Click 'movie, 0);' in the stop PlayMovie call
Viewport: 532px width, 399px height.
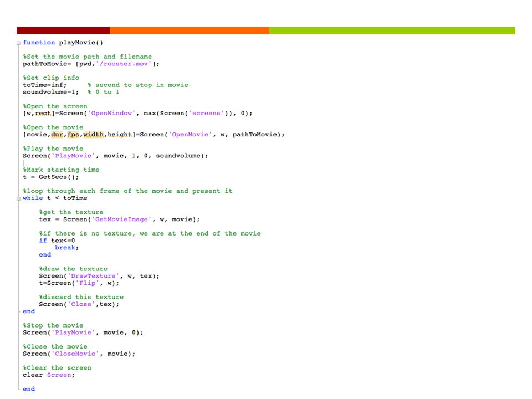pos(123,332)
